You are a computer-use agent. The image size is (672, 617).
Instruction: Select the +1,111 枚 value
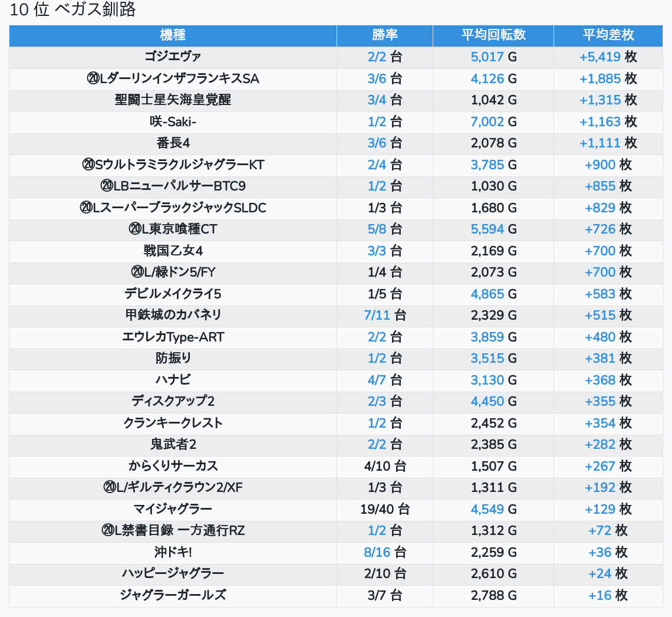(608, 143)
